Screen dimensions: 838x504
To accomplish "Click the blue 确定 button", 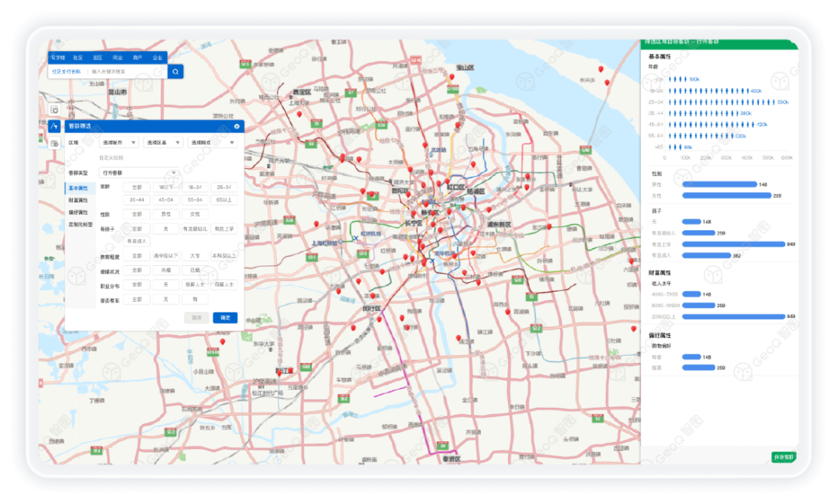I will click(x=225, y=318).
